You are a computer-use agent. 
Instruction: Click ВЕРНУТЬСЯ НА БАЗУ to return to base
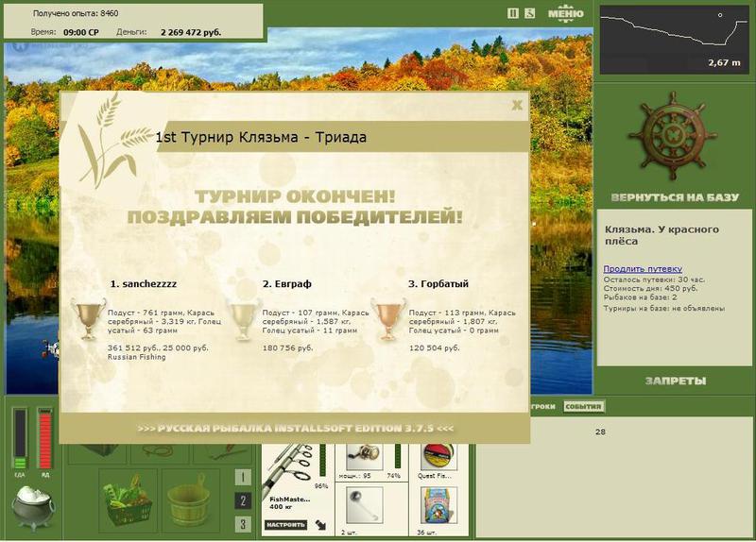[675, 197]
